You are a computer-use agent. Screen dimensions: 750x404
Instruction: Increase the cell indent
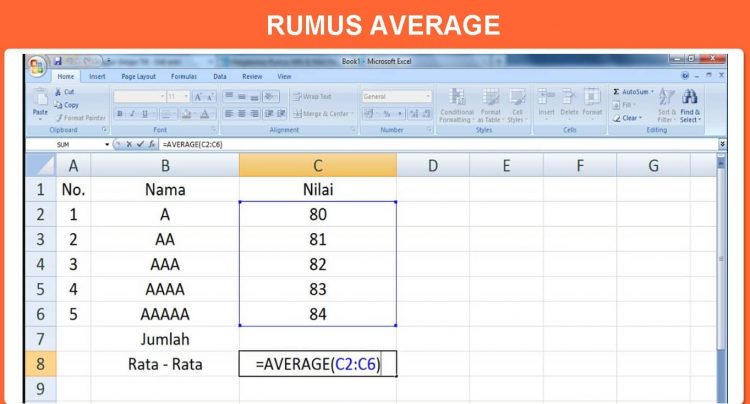[x=281, y=114]
